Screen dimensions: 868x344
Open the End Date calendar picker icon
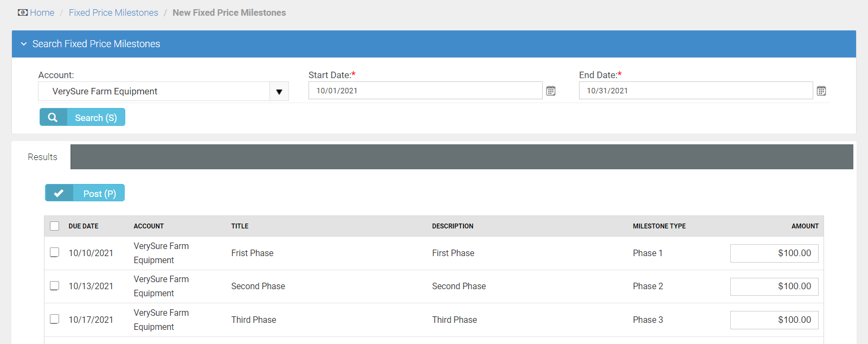(821, 91)
